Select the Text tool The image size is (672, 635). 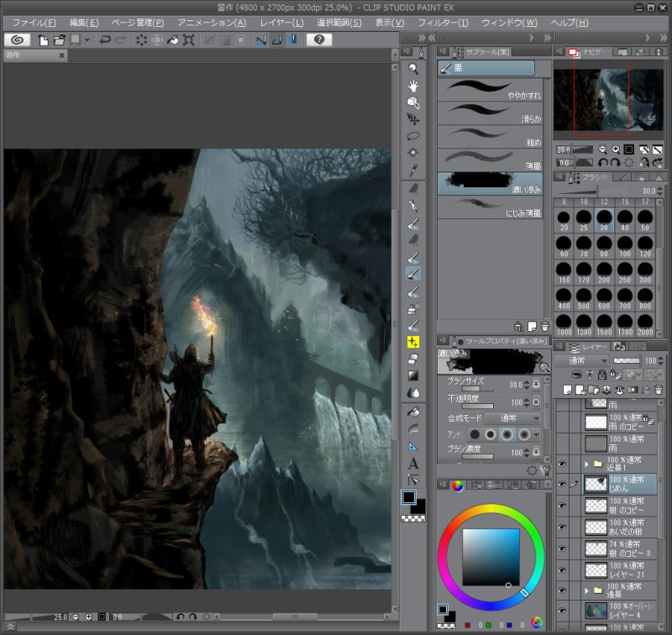pos(413,463)
